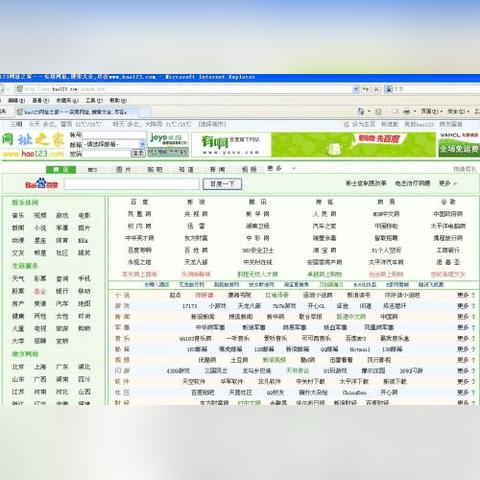Click the page icon in the address bar
The width and height of the screenshot is (480, 480).
pos(19,89)
